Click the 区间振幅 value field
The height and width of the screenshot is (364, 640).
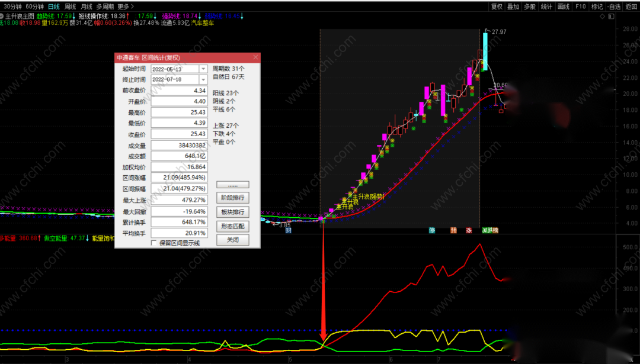click(179, 189)
